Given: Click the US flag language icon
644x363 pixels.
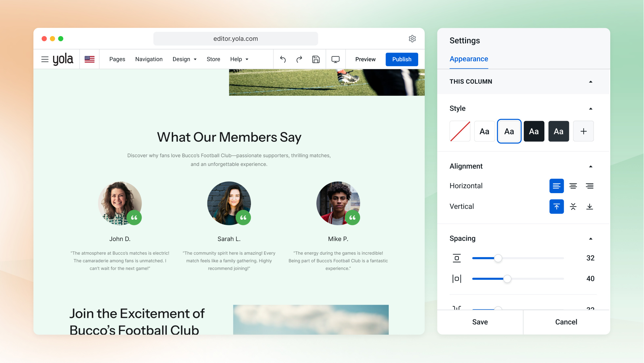Looking at the screenshot, I should (89, 59).
